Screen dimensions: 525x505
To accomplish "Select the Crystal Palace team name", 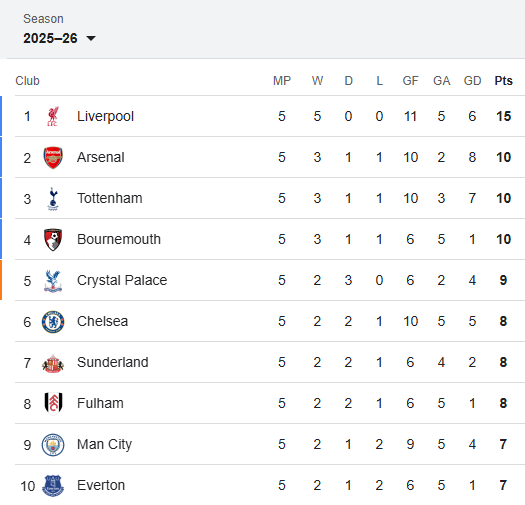I will point(122,280).
